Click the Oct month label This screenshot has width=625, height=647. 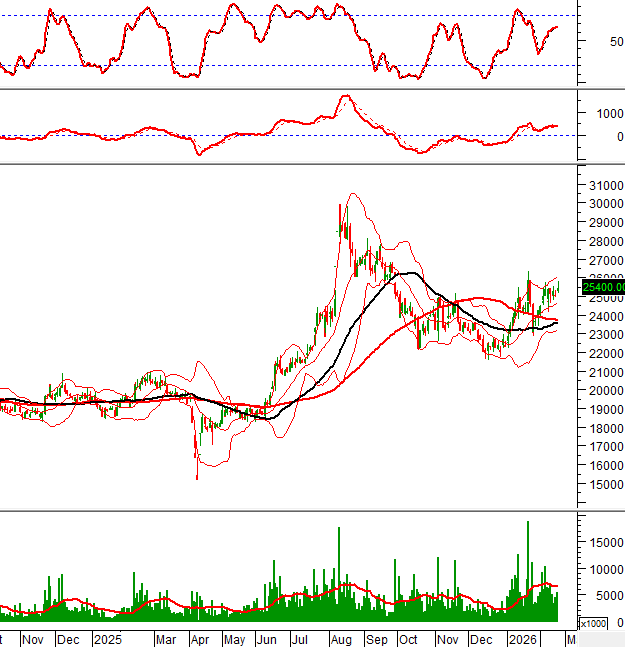tap(409, 639)
